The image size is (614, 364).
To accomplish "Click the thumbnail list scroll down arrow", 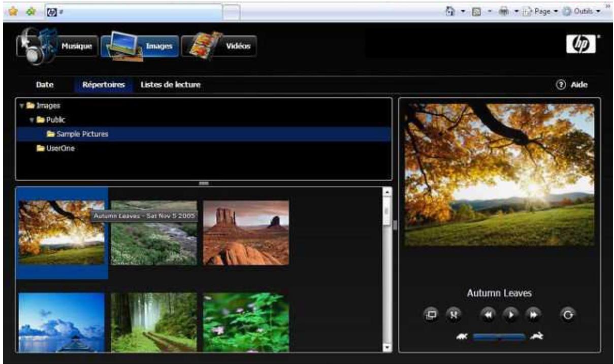I will click(x=386, y=347).
